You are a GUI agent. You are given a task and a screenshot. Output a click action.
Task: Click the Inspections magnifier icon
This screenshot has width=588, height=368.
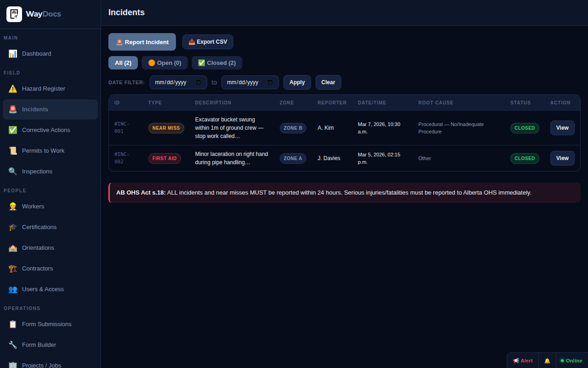click(x=13, y=172)
